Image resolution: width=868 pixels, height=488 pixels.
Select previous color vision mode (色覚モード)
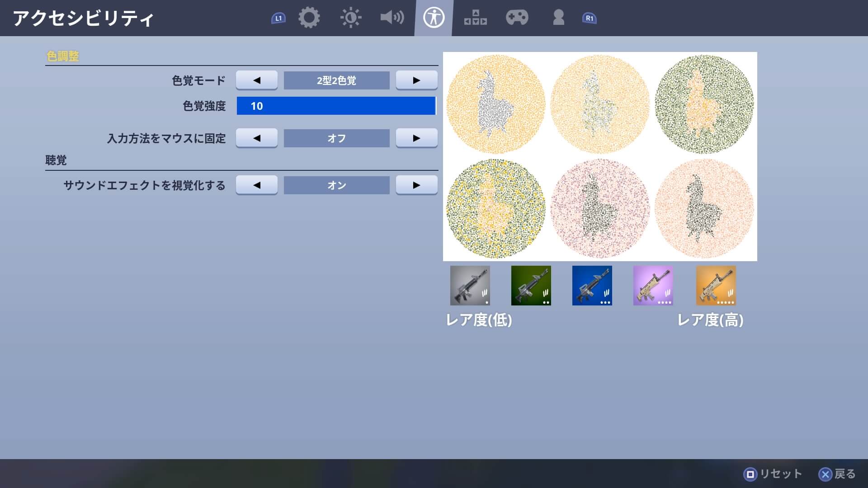pyautogui.click(x=257, y=80)
